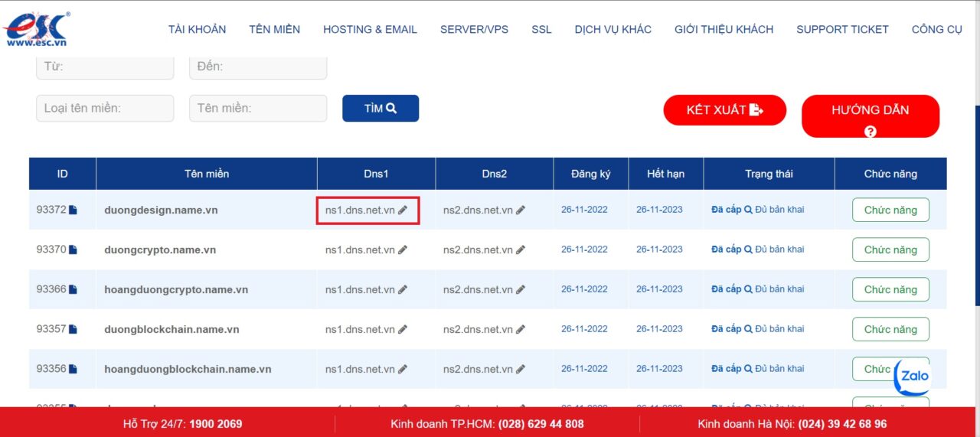Open domain hoangduongblockchain.name.vn

pyautogui.click(x=188, y=369)
